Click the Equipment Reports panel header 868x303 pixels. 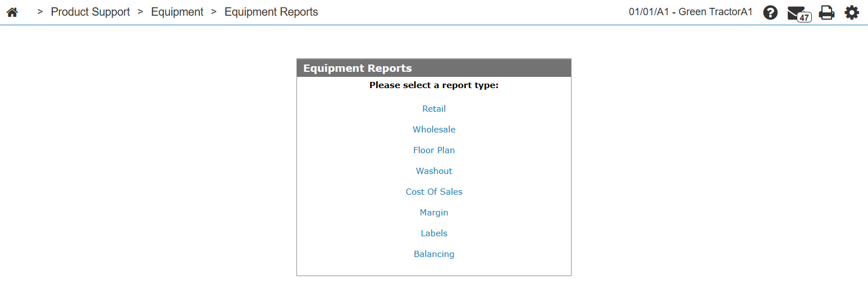434,68
